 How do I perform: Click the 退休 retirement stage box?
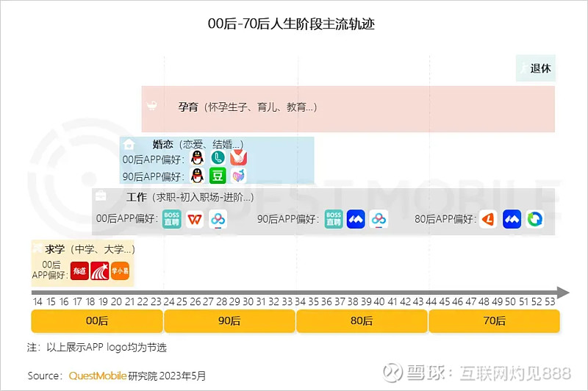[x=536, y=68]
